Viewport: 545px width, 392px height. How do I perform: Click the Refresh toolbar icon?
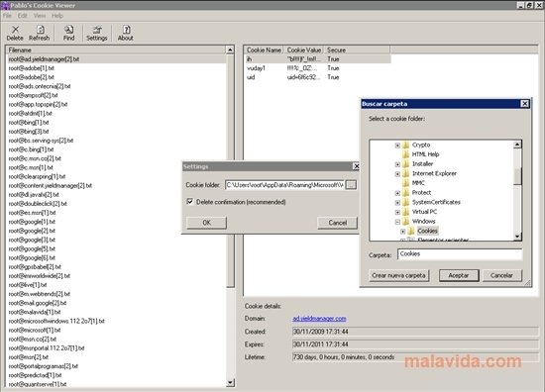(x=40, y=33)
